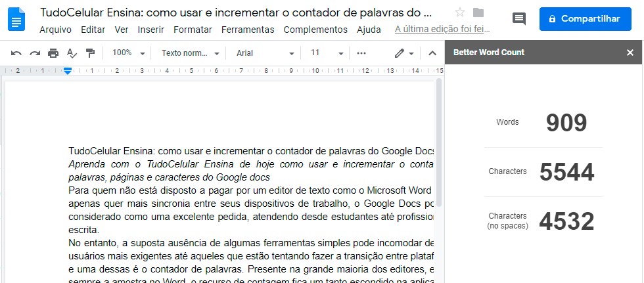
Task: Open the editing mode pencil dropdown
Action: click(403, 53)
